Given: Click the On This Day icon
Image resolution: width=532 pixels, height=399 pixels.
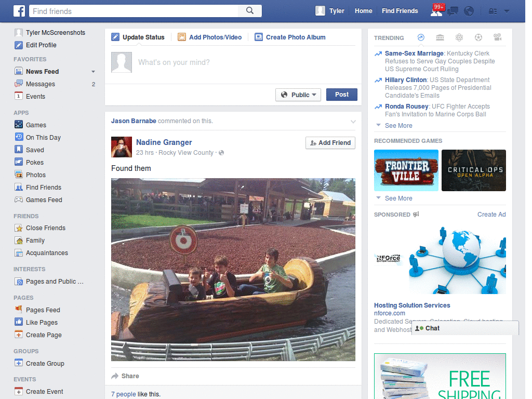Looking at the screenshot, I should [19, 137].
